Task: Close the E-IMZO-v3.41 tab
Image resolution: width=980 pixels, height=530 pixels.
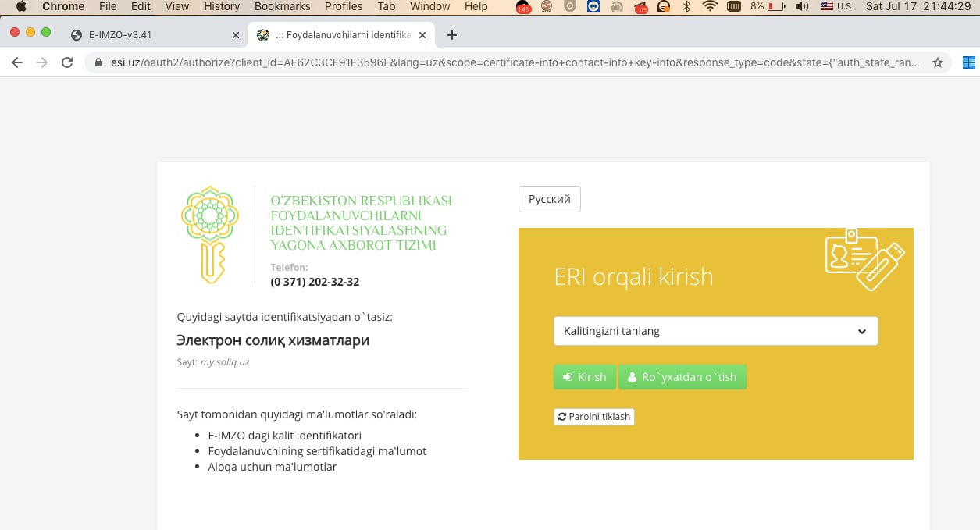Action: (236, 35)
